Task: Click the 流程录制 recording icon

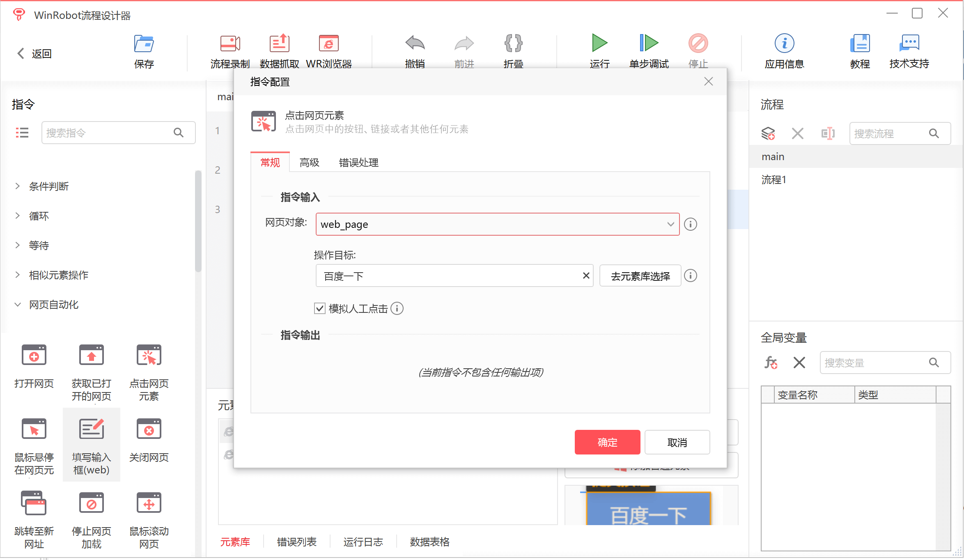Action: (230, 44)
